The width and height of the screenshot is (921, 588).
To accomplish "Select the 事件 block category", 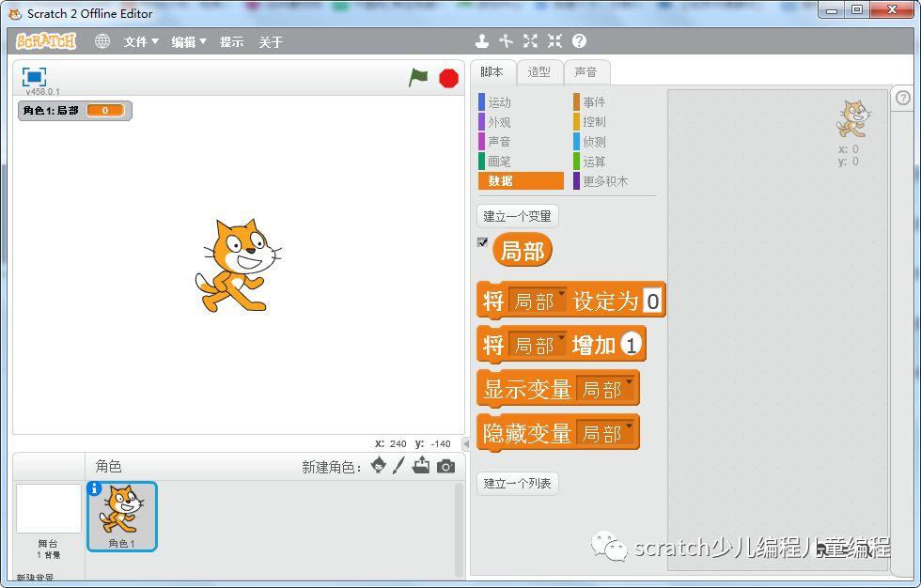I will (x=615, y=102).
